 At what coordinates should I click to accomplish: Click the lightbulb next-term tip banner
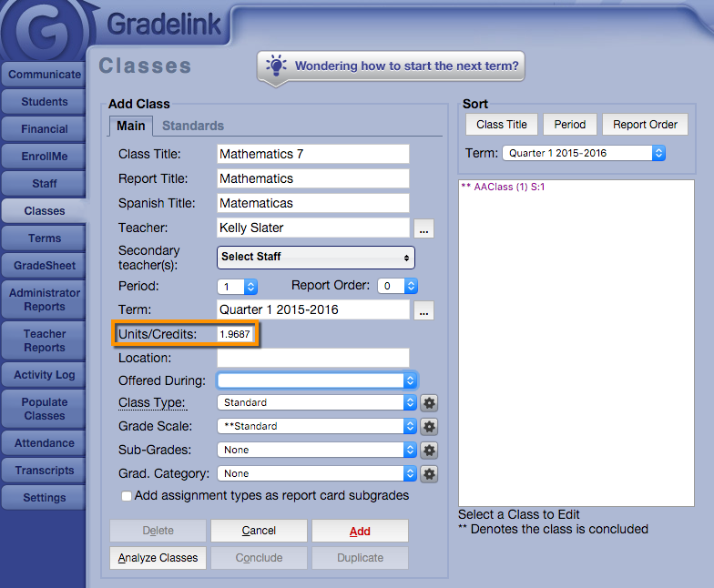coord(392,66)
